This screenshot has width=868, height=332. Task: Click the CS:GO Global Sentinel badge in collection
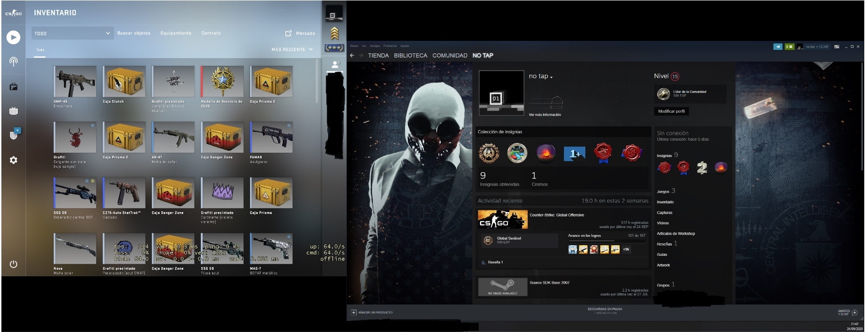tap(489, 153)
